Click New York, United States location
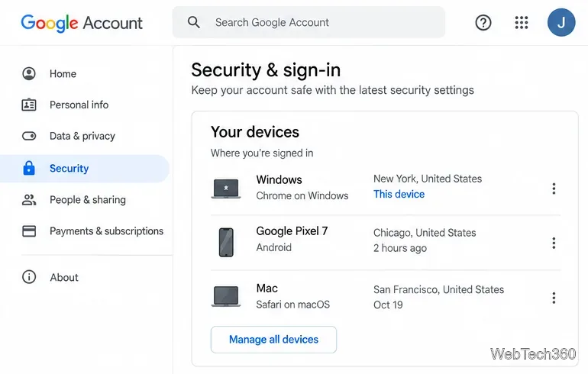Image resolution: width=588 pixels, height=374 pixels. click(428, 179)
